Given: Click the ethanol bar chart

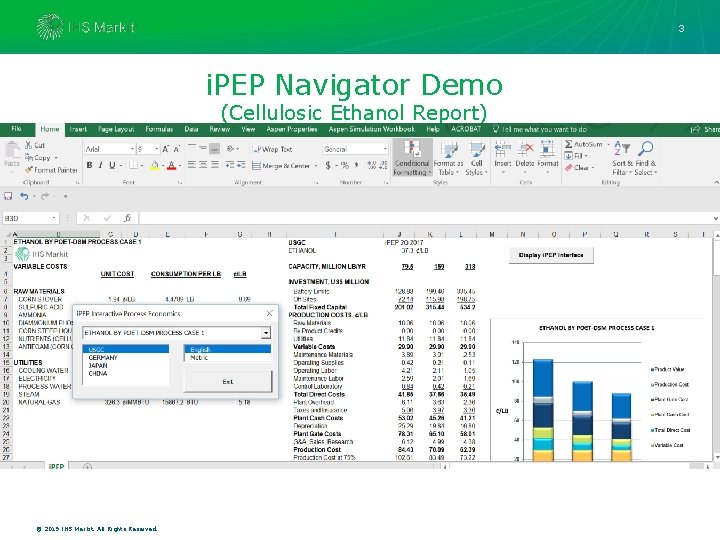Looking at the screenshot, I should (597, 390).
